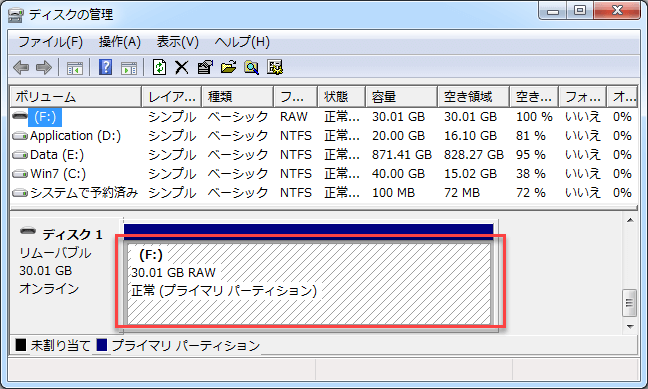This screenshot has height=389, width=648.
Task: Open the ファイル(F) menu
Action: coord(50,42)
